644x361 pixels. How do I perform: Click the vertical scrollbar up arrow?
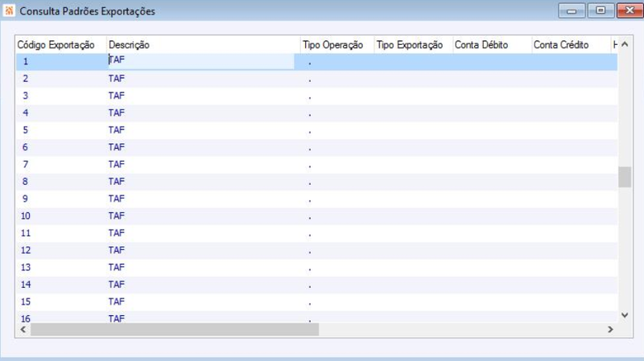[x=625, y=44]
